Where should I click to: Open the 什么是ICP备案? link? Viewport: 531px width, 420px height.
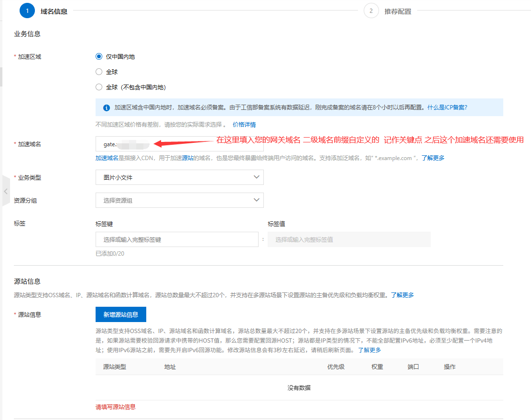447,108
